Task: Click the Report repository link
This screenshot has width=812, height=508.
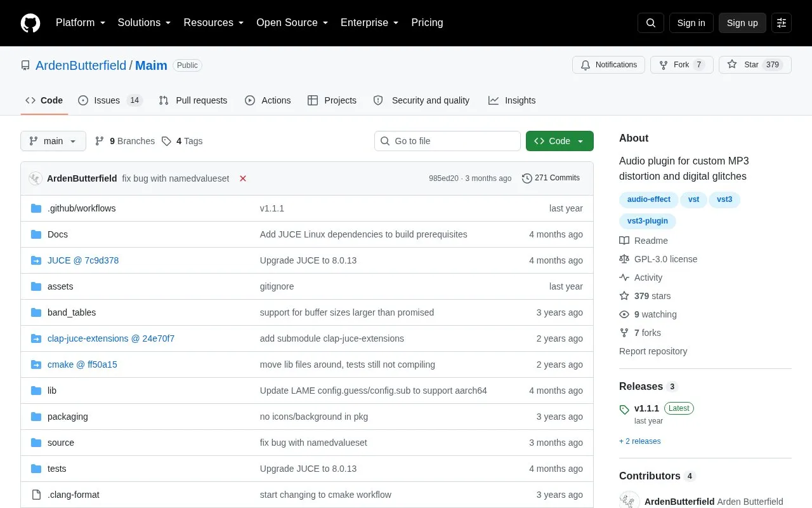Action: (653, 351)
